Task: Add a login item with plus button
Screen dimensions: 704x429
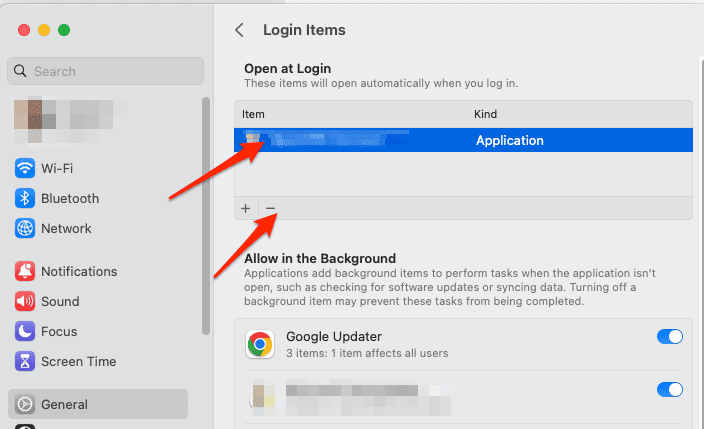Action: (246, 208)
